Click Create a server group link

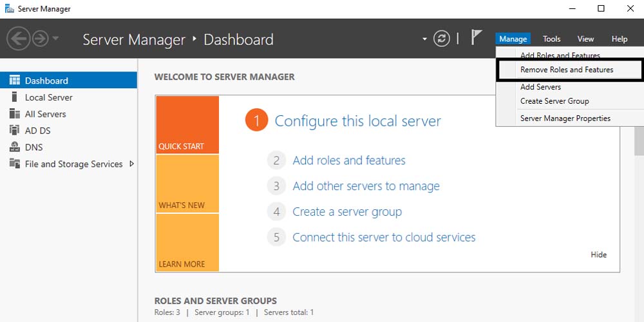coord(346,212)
